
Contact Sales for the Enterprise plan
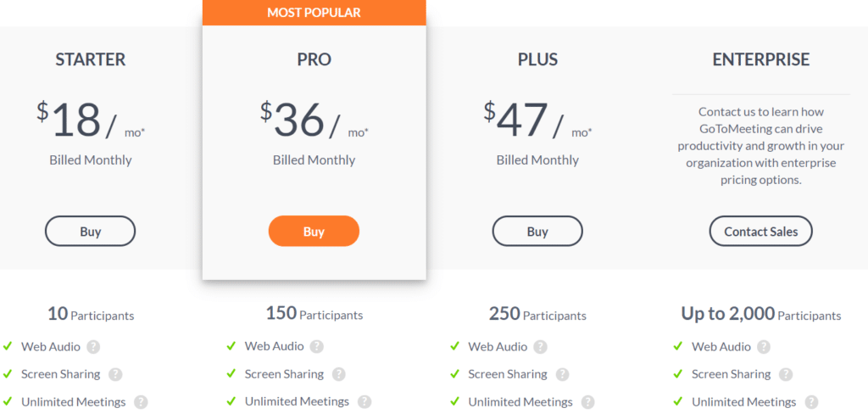pos(760,231)
